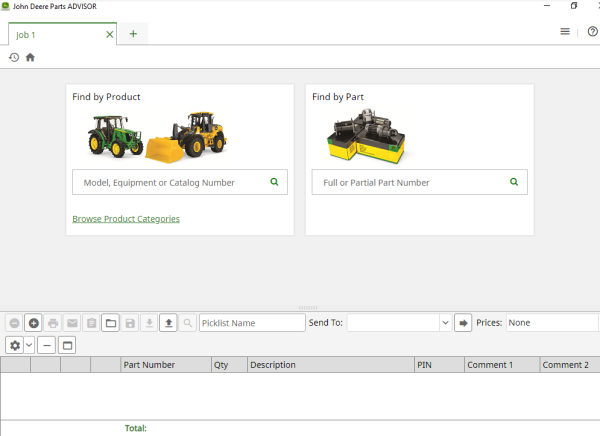The image size is (600, 436).
Task: Add a new job tab
Action: (133, 34)
